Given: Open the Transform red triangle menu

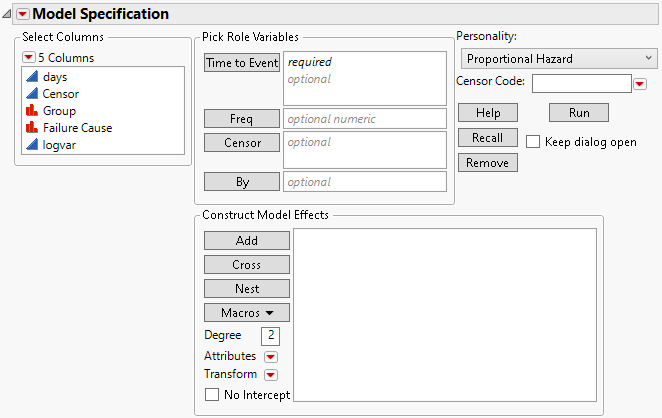Looking at the screenshot, I should pyautogui.click(x=270, y=375).
